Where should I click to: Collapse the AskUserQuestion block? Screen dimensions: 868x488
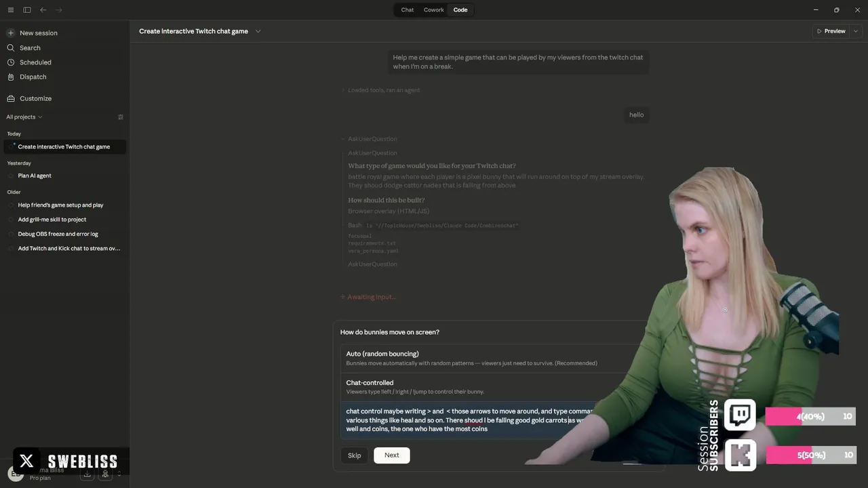point(369,139)
